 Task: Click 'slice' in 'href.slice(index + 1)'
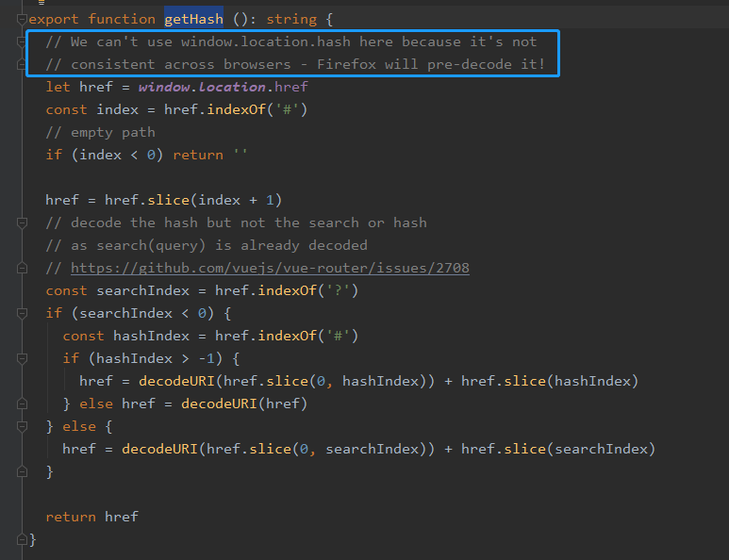coord(168,200)
